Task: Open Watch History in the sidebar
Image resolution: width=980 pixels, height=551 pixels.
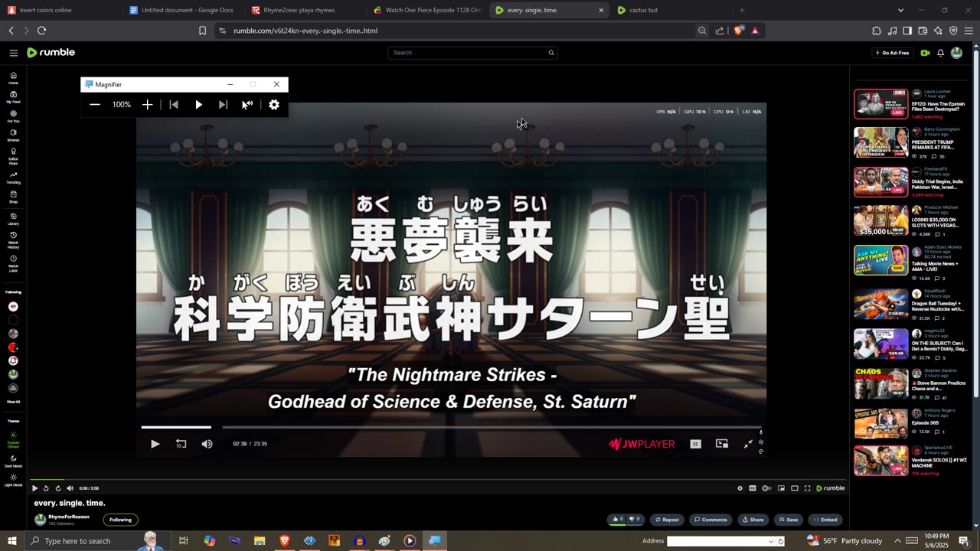Action: coord(13,240)
